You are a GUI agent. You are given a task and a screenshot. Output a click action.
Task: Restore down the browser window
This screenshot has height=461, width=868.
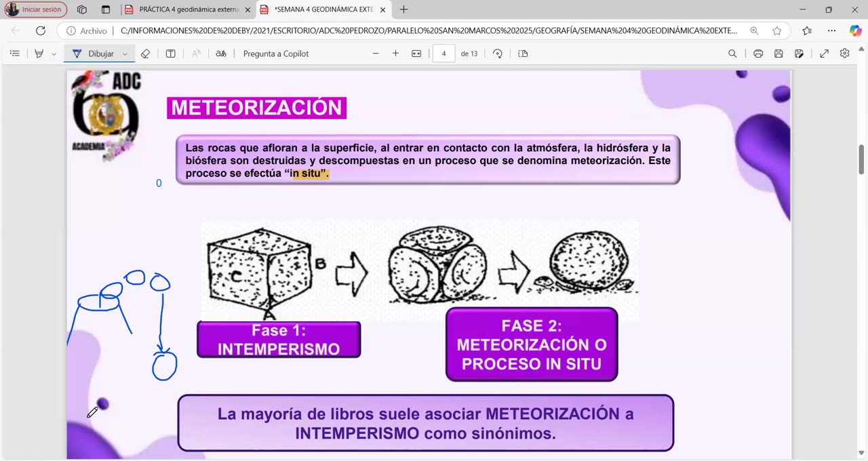829,9
